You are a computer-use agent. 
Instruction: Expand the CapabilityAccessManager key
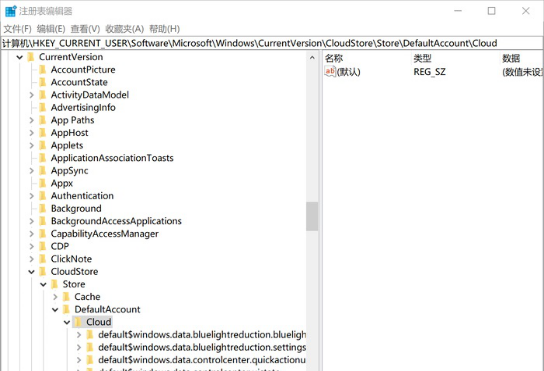(x=32, y=234)
